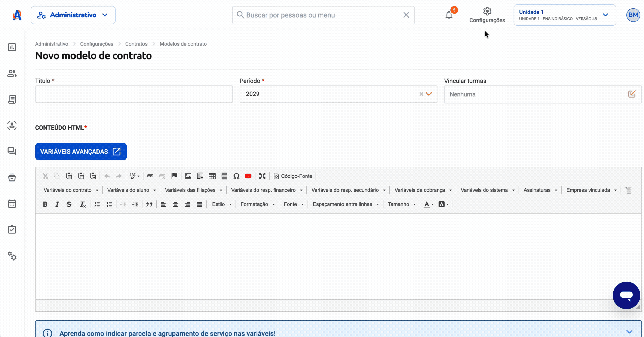Click the block quote icon
Image resolution: width=644 pixels, height=337 pixels.
click(x=149, y=204)
